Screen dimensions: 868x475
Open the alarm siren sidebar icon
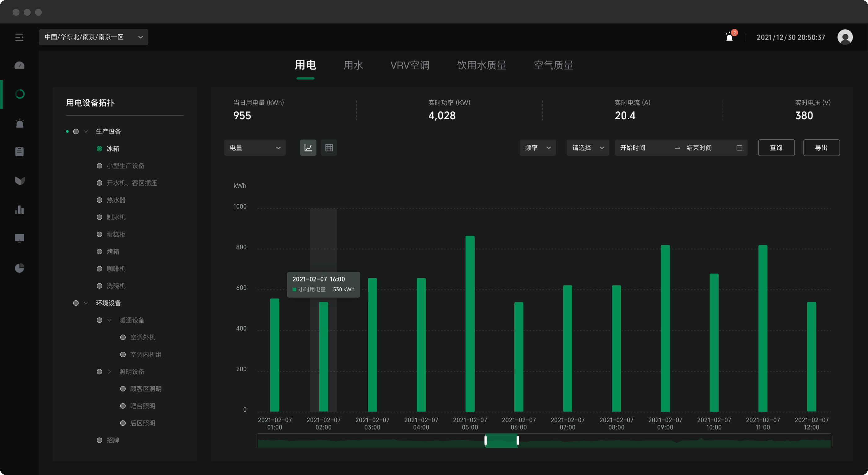point(20,123)
